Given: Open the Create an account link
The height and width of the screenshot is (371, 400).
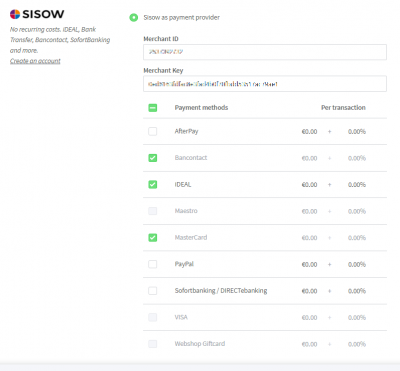Looking at the screenshot, I should tap(35, 61).
